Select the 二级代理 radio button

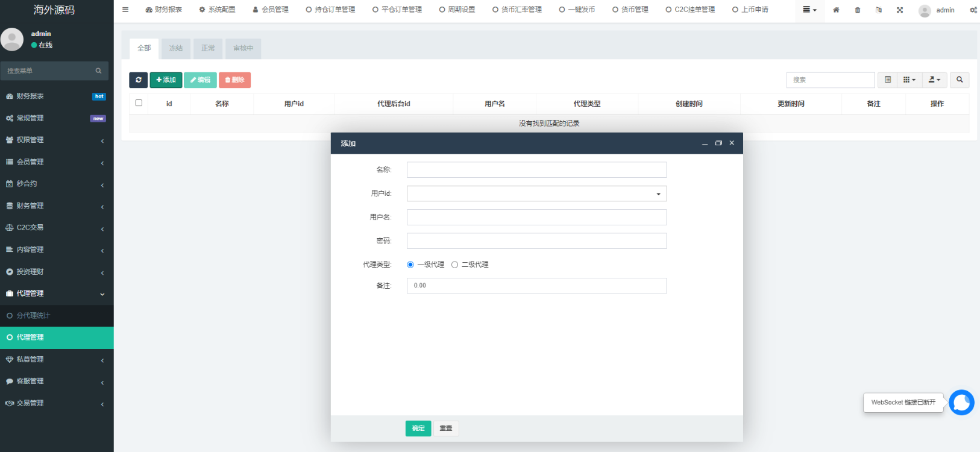coord(455,265)
